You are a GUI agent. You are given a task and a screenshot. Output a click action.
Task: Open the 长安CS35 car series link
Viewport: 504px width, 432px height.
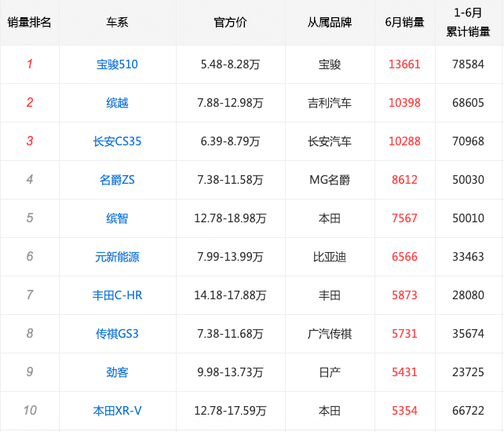pyautogui.click(x=117, y=141)
